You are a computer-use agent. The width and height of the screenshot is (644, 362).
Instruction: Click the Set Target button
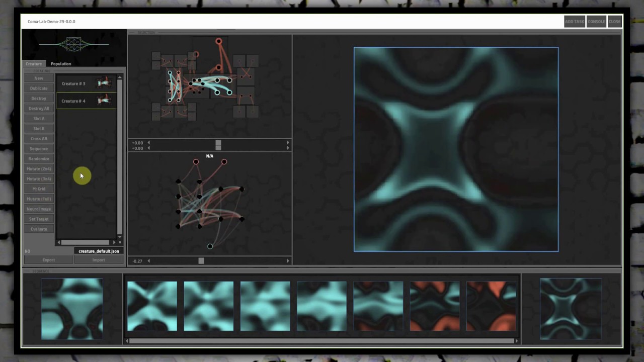[39, 219]
